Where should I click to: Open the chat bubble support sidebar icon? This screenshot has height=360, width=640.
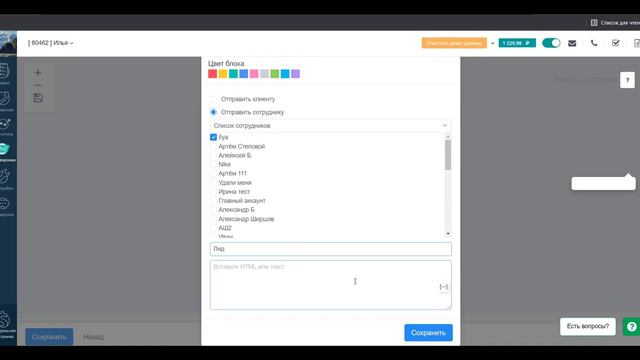5,203
